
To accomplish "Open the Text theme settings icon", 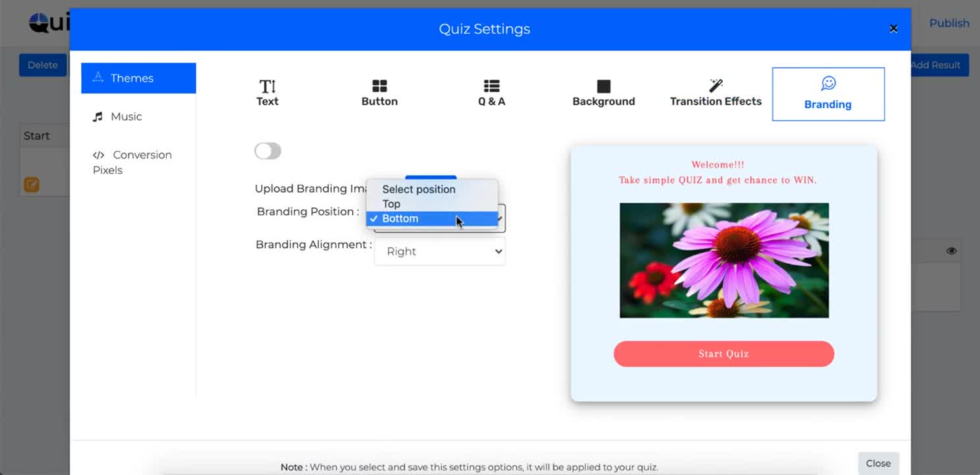I will [267, 86].
